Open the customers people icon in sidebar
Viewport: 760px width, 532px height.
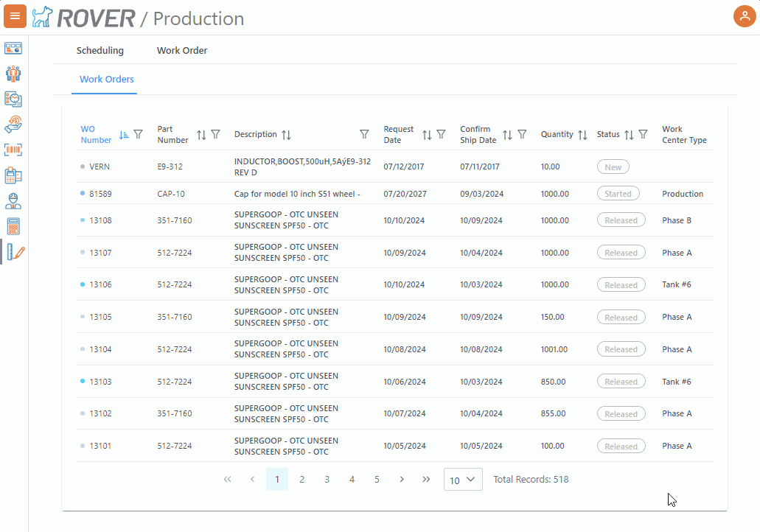coord(13,74)
